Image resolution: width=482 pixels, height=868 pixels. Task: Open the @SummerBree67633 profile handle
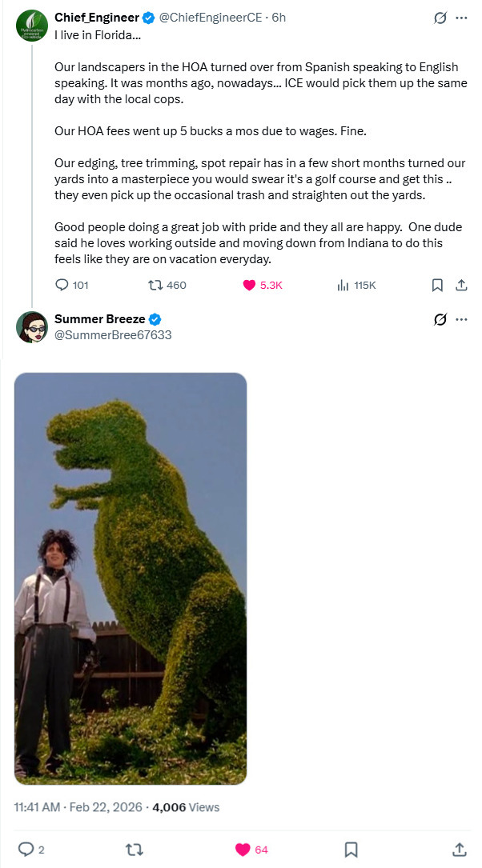pos(113,334)
